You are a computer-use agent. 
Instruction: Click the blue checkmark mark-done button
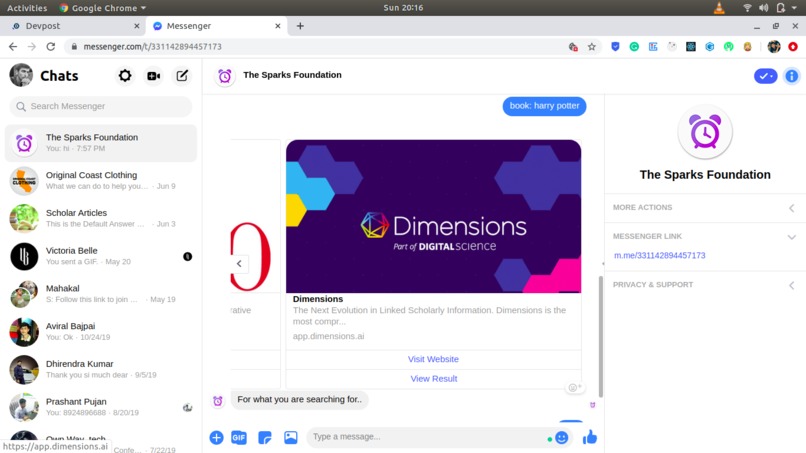point(765,76)
